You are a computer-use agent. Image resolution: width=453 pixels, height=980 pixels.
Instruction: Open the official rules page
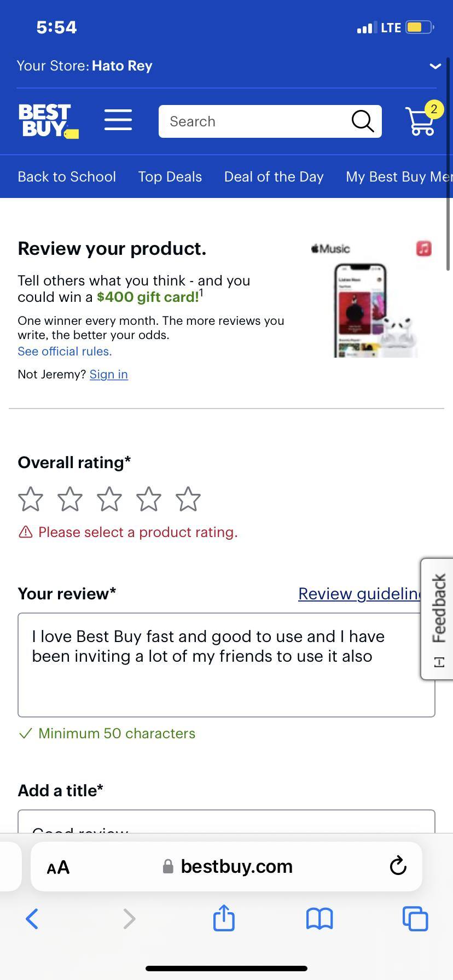click(64, 351)
